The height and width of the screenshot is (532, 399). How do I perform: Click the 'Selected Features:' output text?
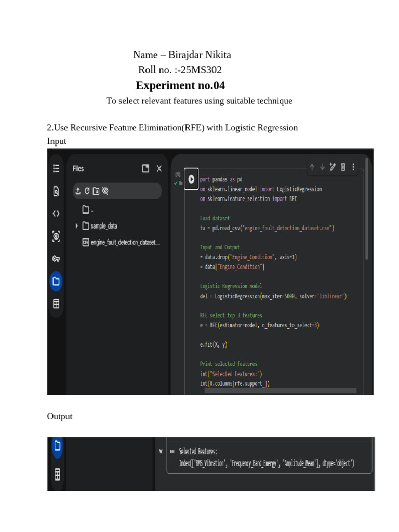pyautogui.click(x=198, y=451)
